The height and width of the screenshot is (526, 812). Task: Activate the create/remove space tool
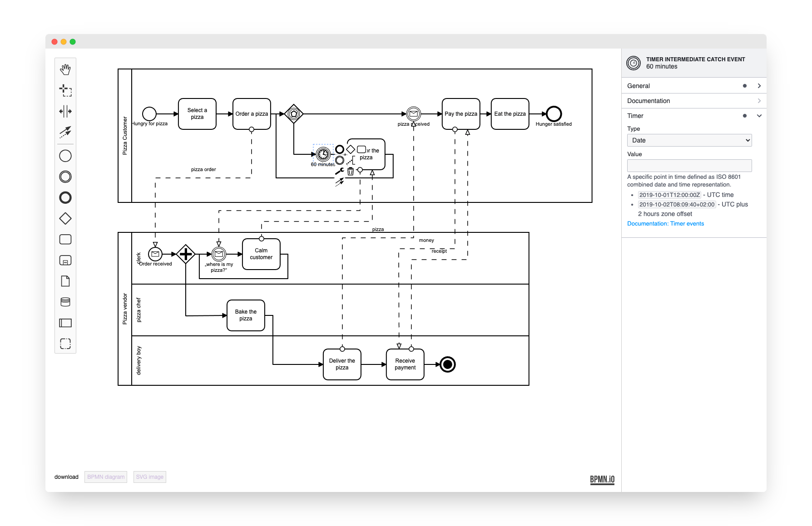click(65, 111)
